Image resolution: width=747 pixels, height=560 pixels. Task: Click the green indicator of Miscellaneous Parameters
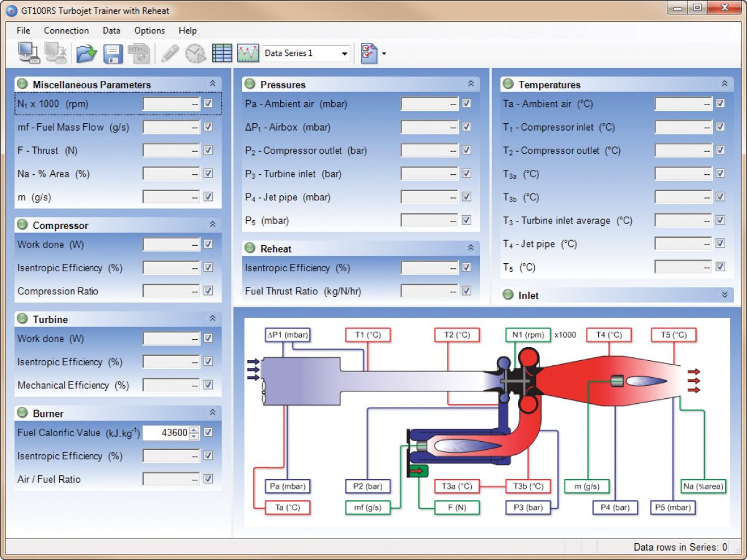point(22,84)
